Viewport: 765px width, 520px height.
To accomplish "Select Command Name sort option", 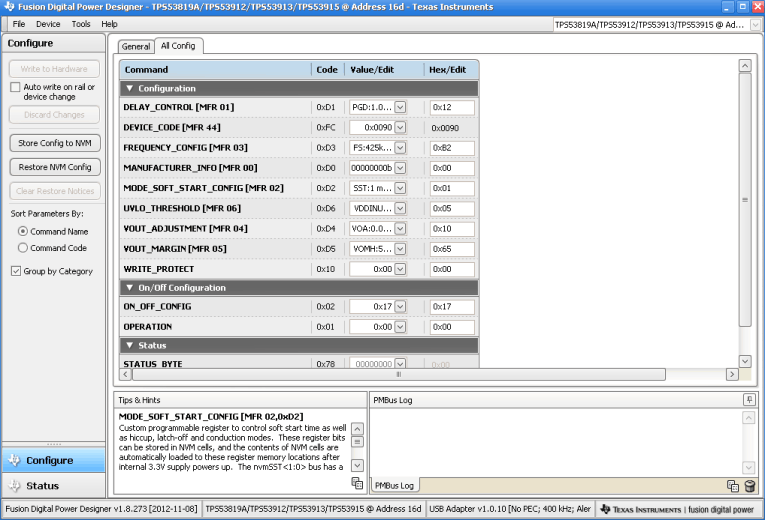I will (22, 231).
